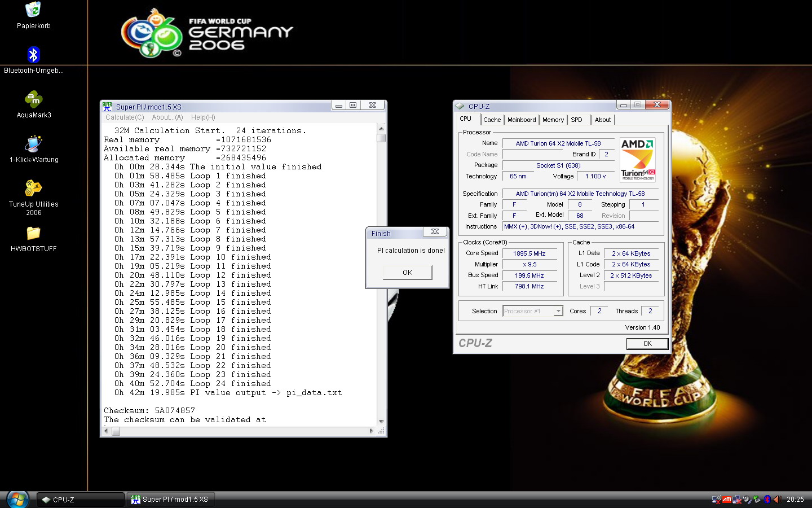Click the volume speaker tray icon
Screen dimensions: 812x508
(x=777, y=500)
